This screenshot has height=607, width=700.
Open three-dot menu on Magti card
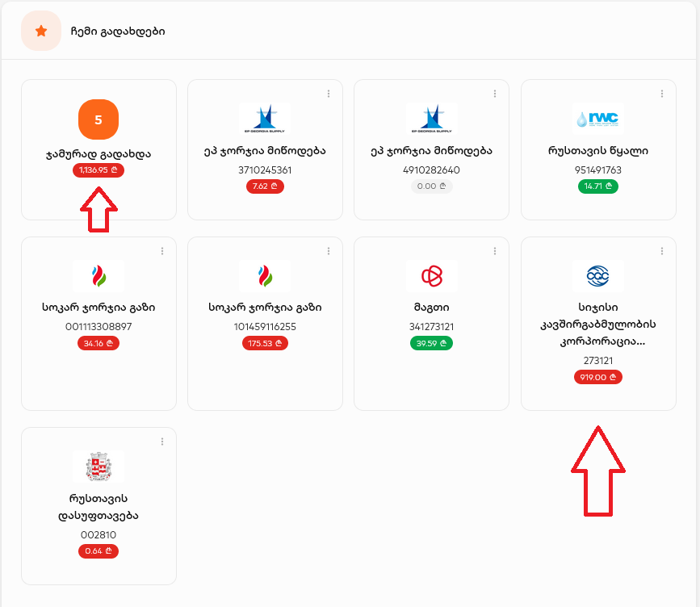point(495,251)
